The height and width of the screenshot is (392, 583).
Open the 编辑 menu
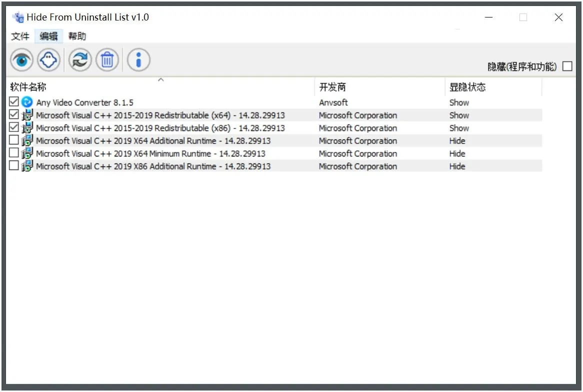click(x=48, y=36)
